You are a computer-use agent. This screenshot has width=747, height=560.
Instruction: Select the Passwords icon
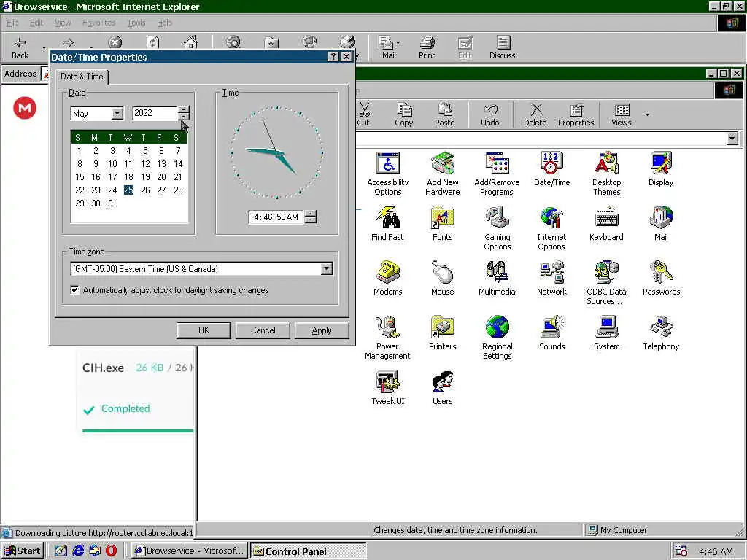(661, 279)
